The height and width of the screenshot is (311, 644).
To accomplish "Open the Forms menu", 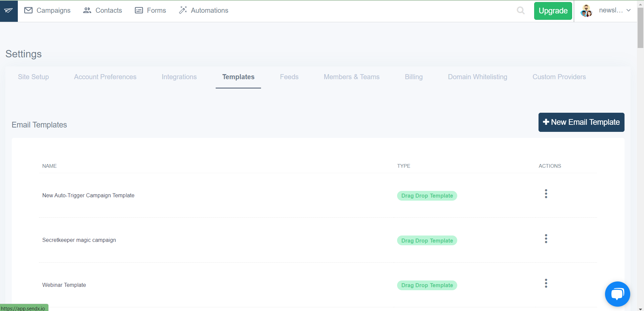I will pos(151,10).
